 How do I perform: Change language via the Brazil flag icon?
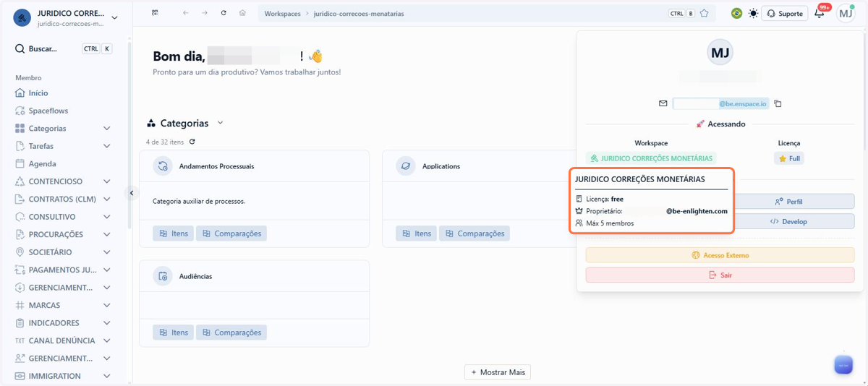tap(736, 13)
